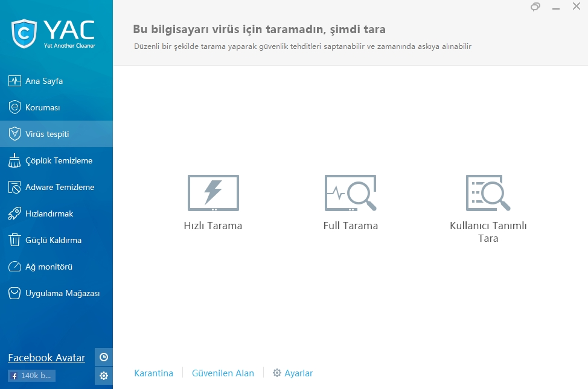Screen dimensions: 588x389
Task: Open Ağ monitörü label
Action: pos(49,267)
